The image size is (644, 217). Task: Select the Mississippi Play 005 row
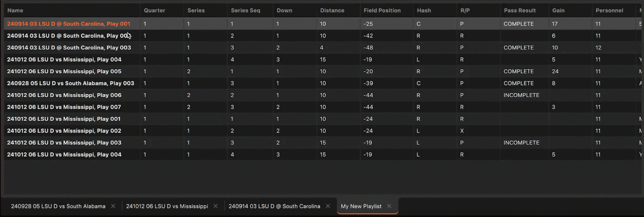tap(64, 71)
